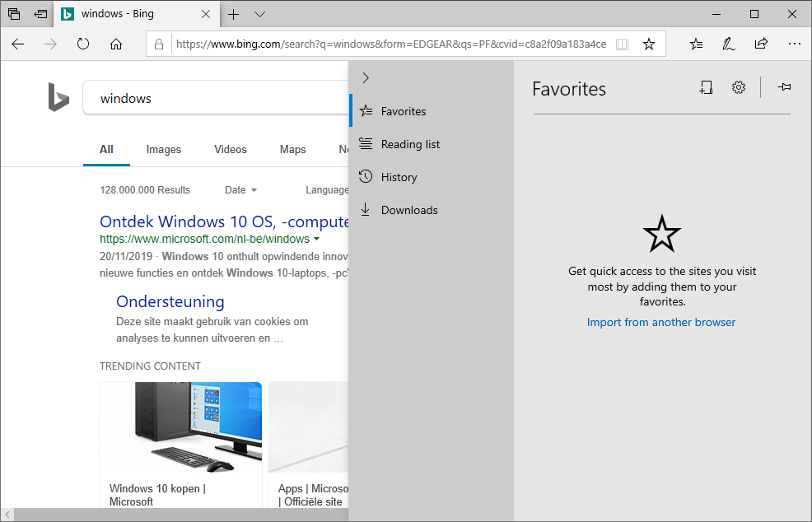Refresh the current page
This screenshot has width=812, height=522.
83,44
